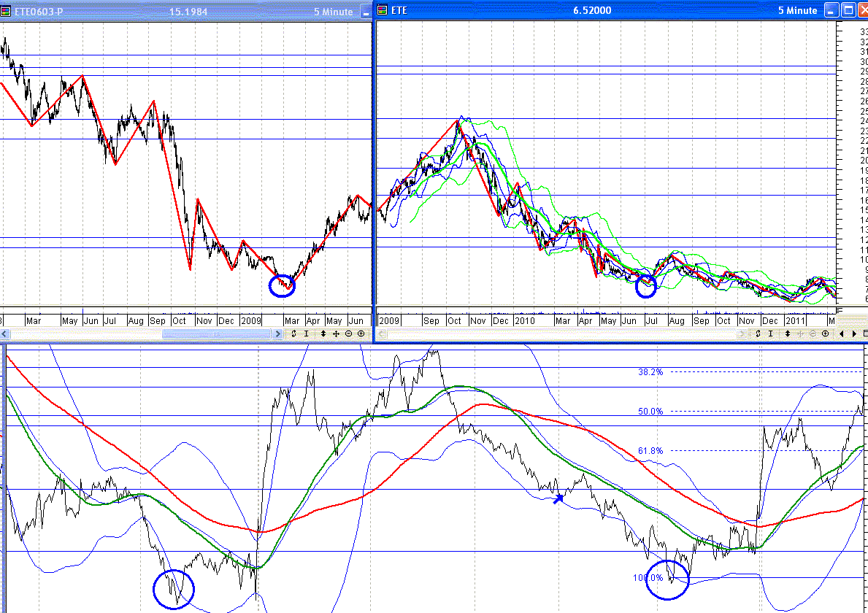
Task: Step right chart backward with left arrow
Action: [842, 334]
